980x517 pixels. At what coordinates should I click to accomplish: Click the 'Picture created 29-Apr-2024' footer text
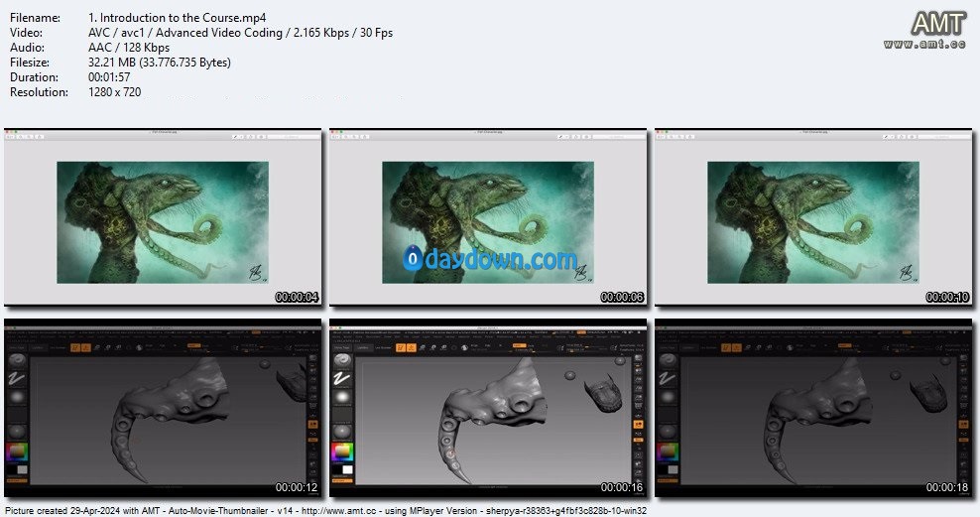coord(61,511)
